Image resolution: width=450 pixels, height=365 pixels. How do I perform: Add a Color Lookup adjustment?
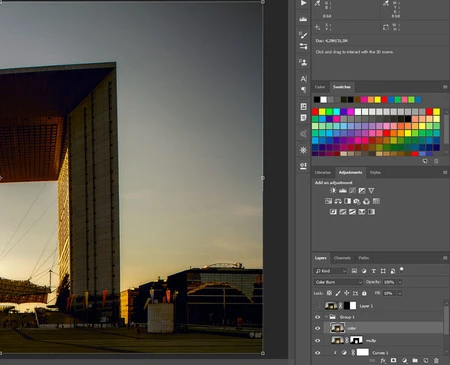point(376,201)
